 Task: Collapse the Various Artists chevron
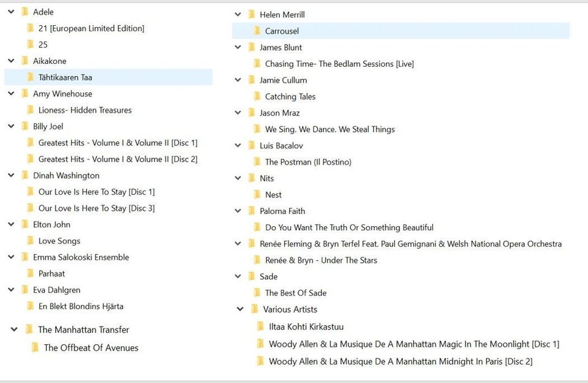tap(240, 309)
